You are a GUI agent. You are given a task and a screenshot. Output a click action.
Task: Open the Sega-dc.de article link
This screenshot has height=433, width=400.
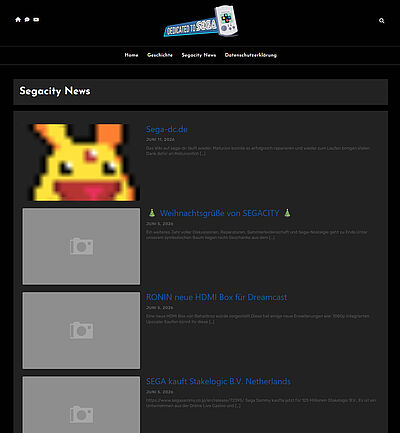click(167, 129)
